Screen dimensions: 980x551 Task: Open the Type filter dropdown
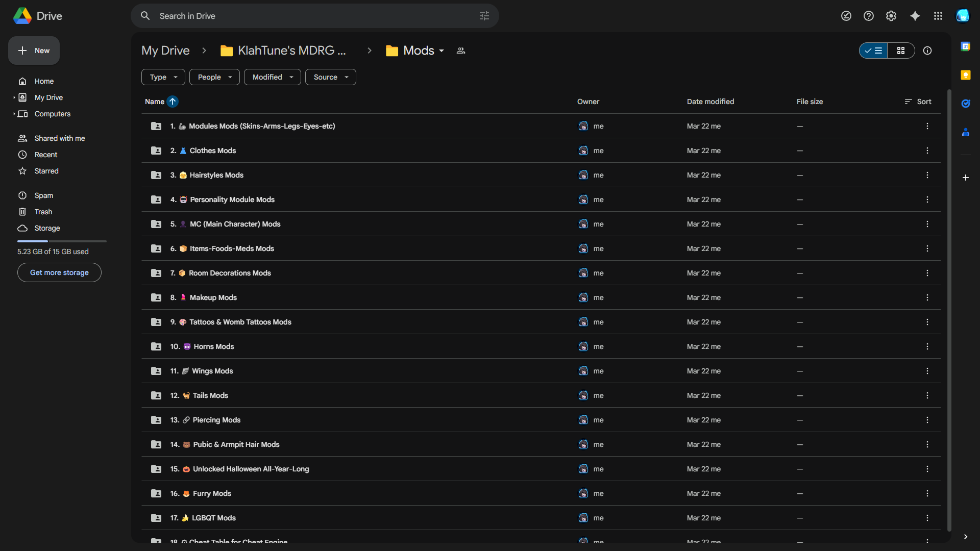pyautogui.click(x=163, y=77)
